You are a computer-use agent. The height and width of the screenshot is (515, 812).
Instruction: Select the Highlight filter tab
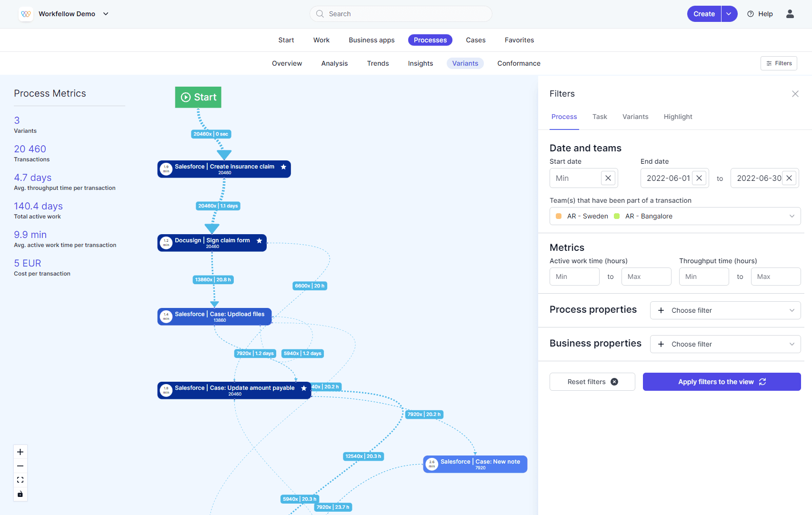point(678,117)
